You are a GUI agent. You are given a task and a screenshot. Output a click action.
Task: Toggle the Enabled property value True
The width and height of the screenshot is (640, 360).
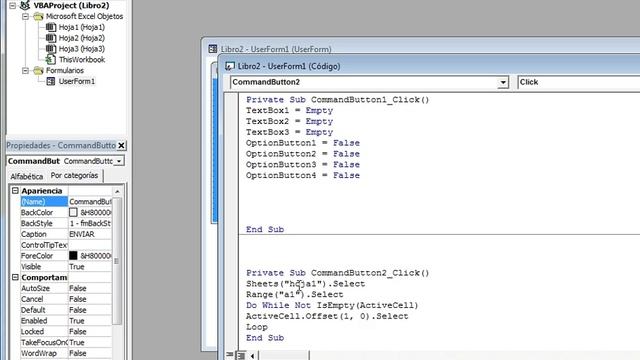tap(90, 321)
